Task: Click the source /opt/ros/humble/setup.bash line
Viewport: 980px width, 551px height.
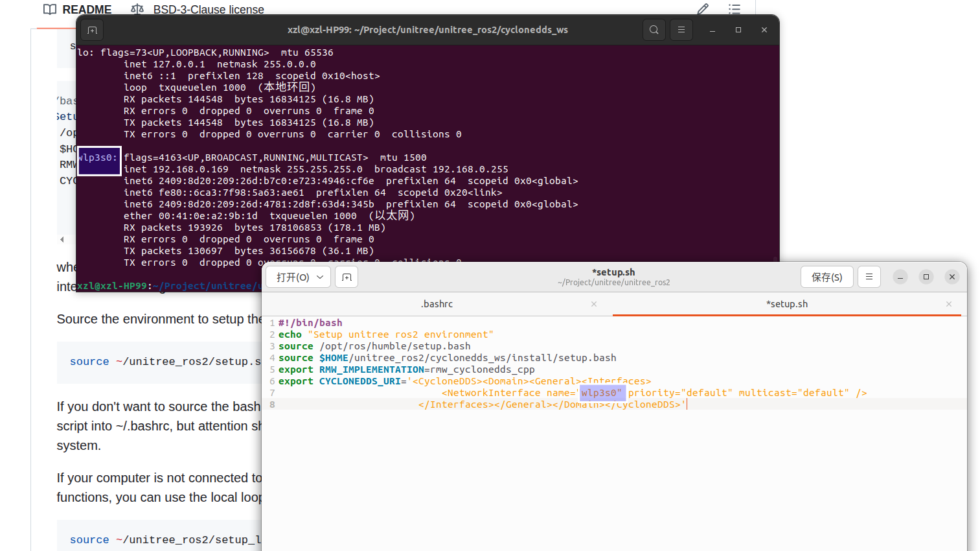Action: pyautogui.click(x=374, y=346)
